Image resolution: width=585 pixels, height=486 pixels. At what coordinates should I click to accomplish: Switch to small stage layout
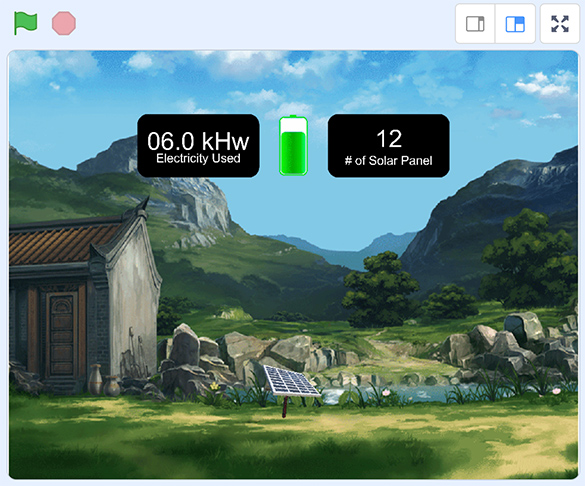[475, 24]
